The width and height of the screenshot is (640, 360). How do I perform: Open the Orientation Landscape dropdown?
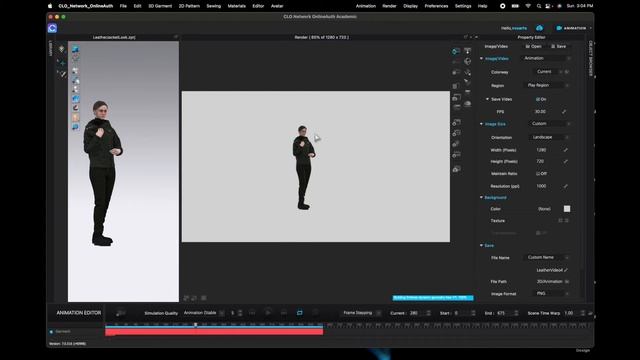tap(549, 137)
